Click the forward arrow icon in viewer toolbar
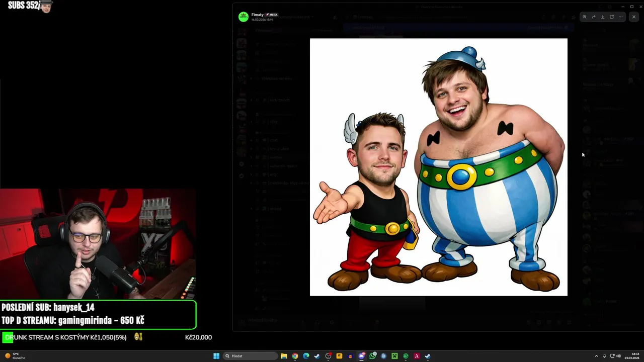The width and height of the screenshot is (644, 362). (594, 17)
